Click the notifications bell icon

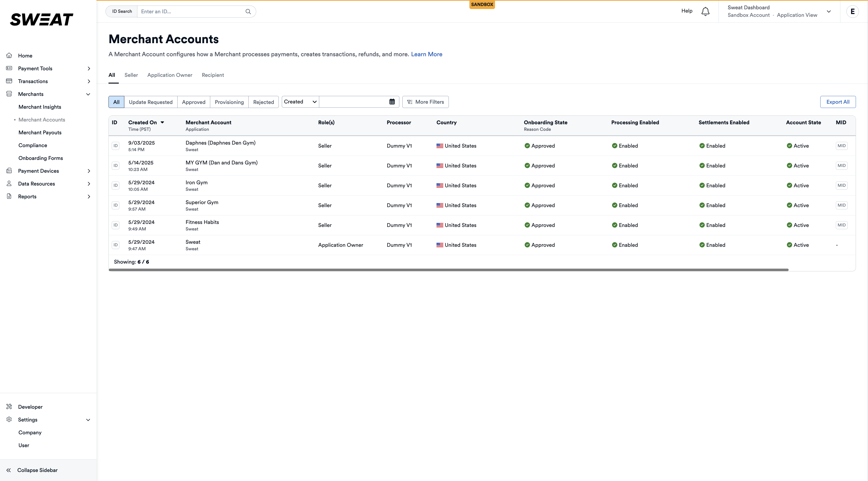pyautogui.click(x=705, y=12)
